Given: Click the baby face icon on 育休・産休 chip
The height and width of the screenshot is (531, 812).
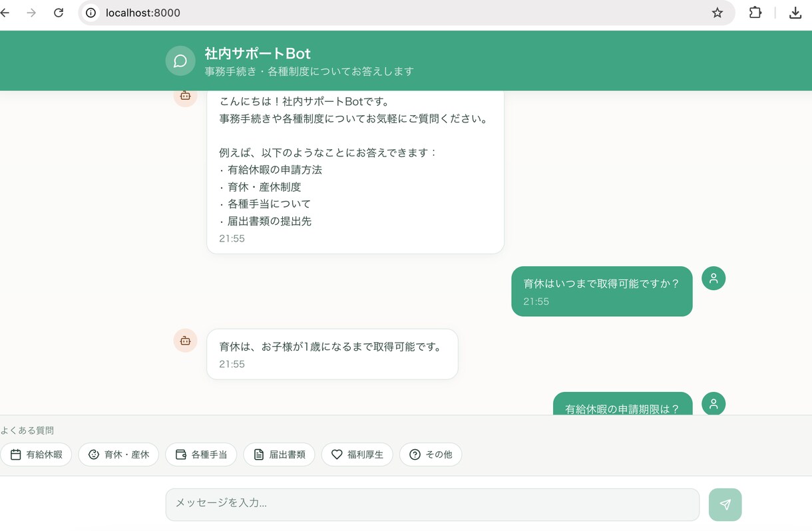Looking at the screenshot, I should point(94,454).
